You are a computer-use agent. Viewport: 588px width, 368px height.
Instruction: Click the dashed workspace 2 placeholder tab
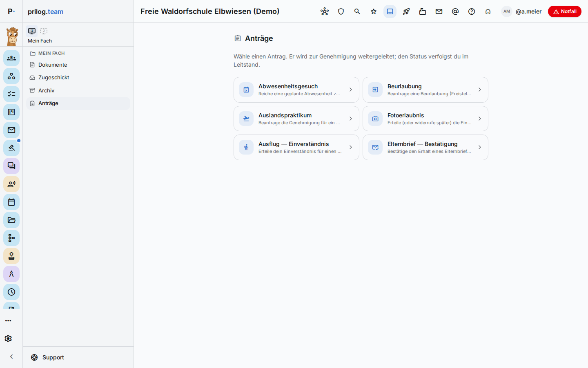[44, 31]
